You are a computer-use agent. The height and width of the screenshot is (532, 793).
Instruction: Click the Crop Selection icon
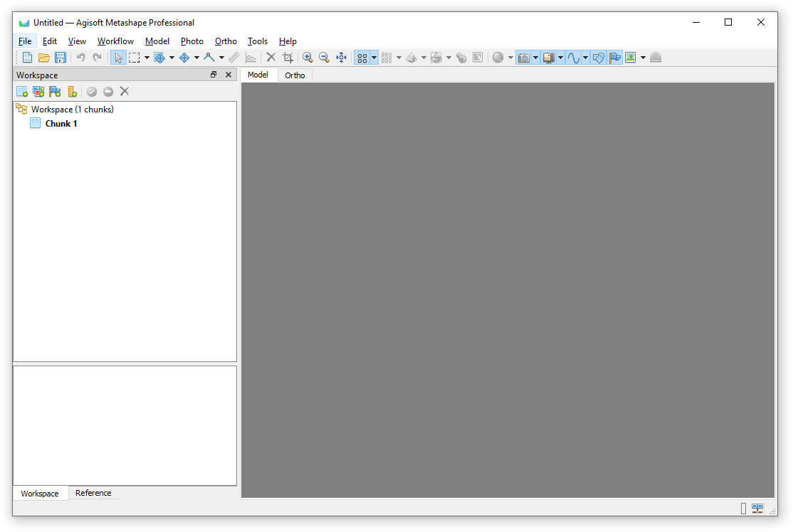click(288, 58)
